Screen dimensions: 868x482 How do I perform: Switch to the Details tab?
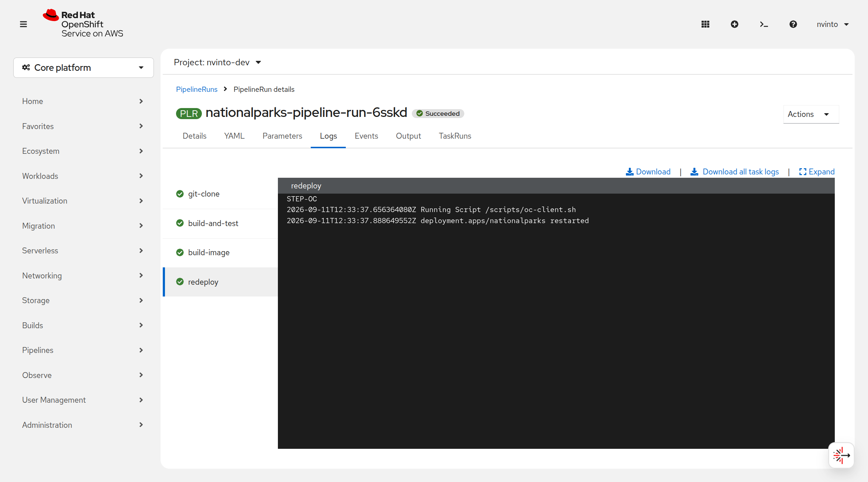(x=194, y=136)
